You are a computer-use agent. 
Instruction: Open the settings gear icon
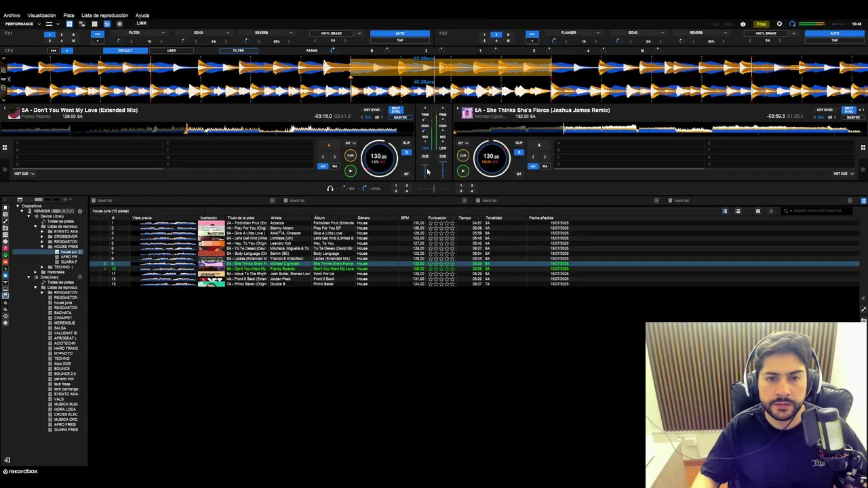pos(779,24)
